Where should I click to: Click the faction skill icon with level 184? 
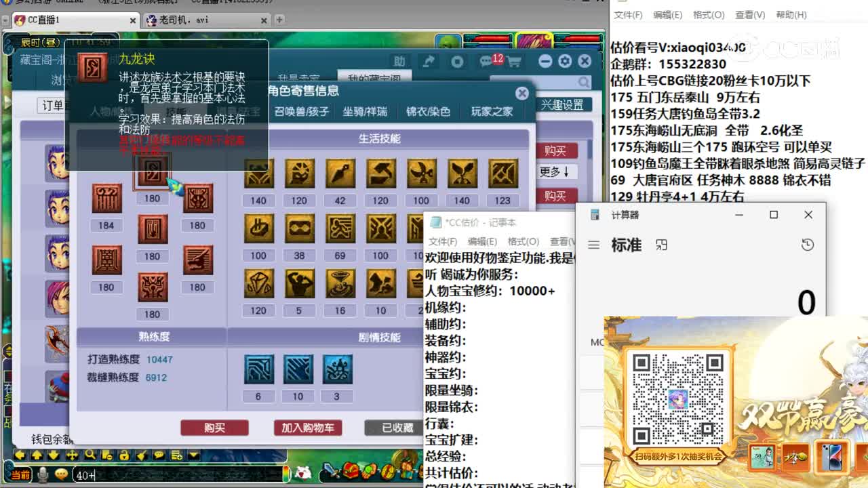tap(106, 199)
